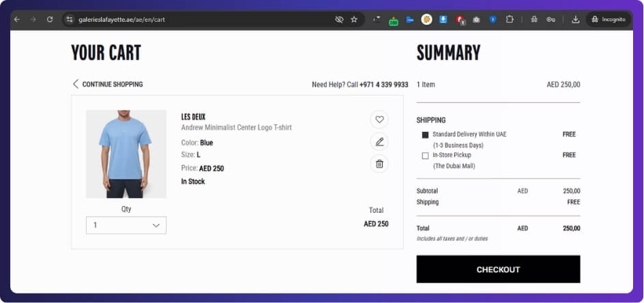The height and width of the screenshot is (303, 644).
Task: Open browser downloads tray icon
Action: (575, 19)
